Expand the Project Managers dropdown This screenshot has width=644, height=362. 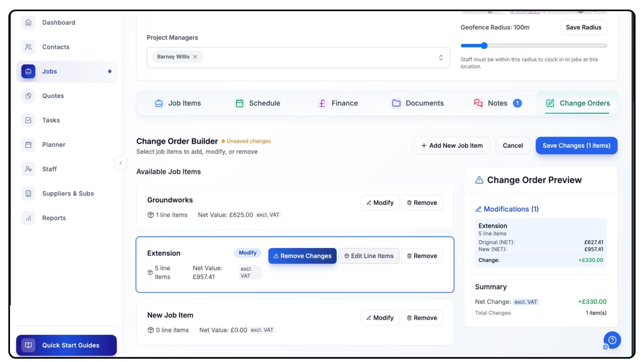[x=441, y=58]
